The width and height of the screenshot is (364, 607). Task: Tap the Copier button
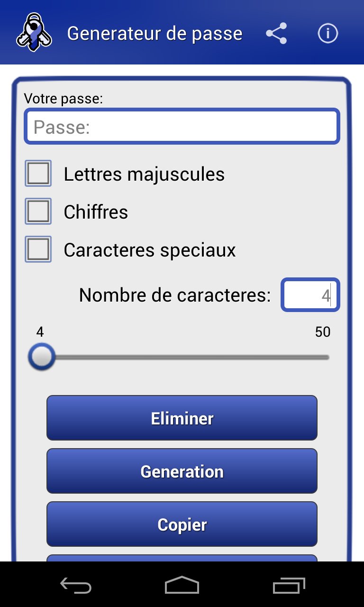pos(182,524)
